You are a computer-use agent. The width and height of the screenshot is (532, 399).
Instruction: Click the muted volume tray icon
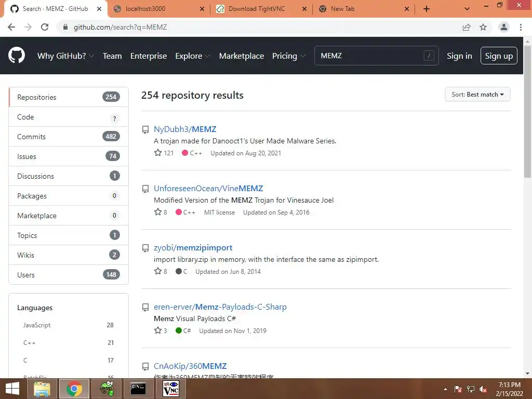point(483,389)
